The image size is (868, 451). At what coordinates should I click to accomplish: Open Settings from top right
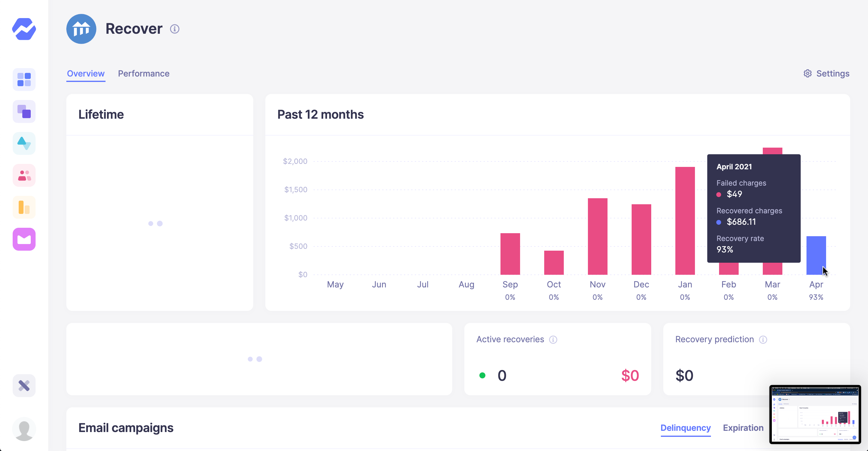(827, 74)
